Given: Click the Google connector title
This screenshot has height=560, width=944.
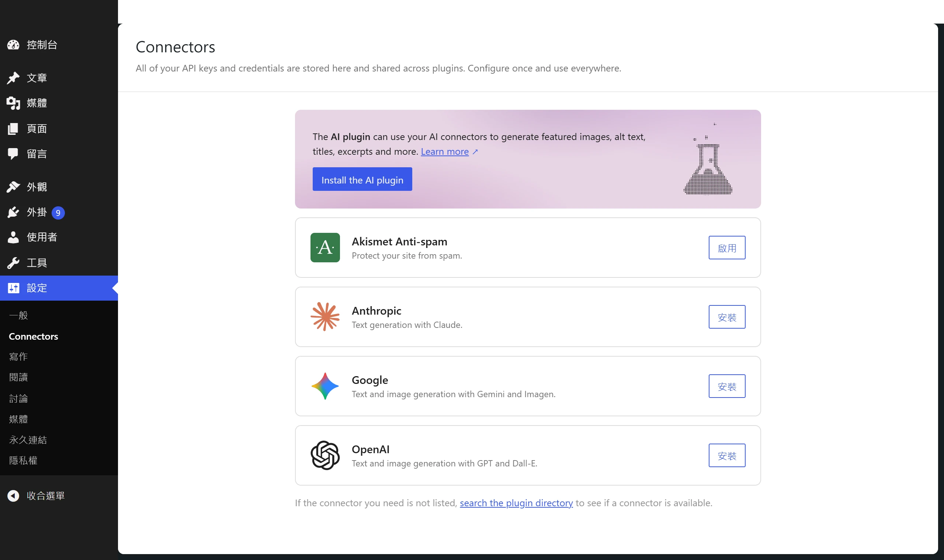Looking at the screenshot, I should [x=369, y=380].
